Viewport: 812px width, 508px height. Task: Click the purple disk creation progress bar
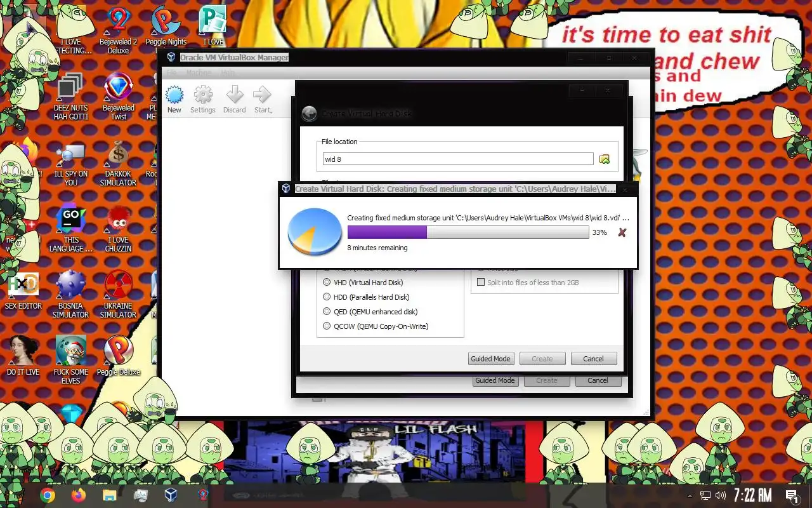(x=468, y=232)
